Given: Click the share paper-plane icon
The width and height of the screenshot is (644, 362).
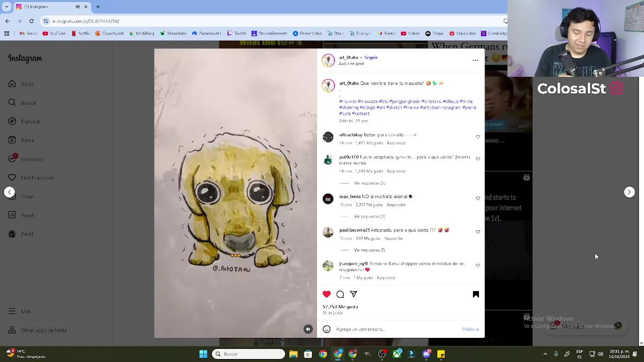Looking at the screenshot, I should pyautogui.click(x=353, y=294).
